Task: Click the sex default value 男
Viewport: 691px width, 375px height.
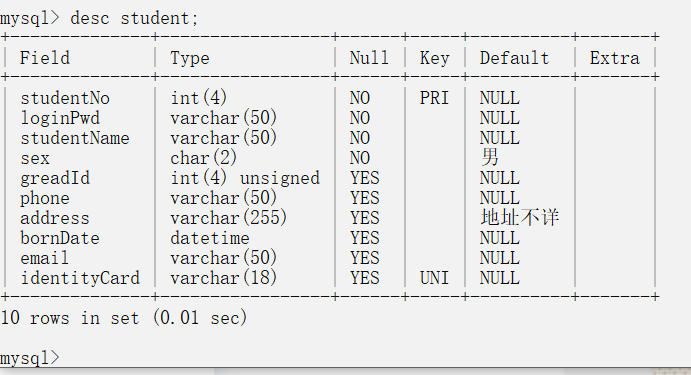Action: (x=490, y=157)
